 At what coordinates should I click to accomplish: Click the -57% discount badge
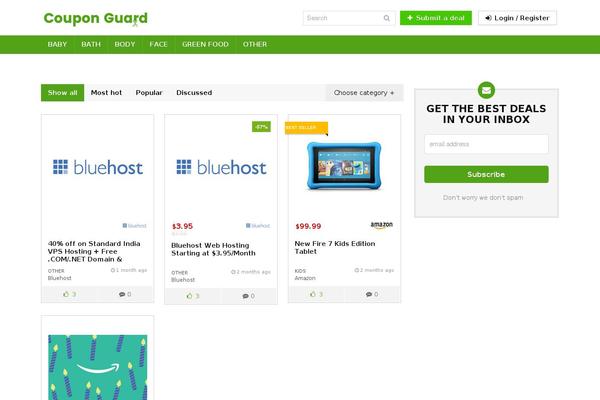[261, 127]
